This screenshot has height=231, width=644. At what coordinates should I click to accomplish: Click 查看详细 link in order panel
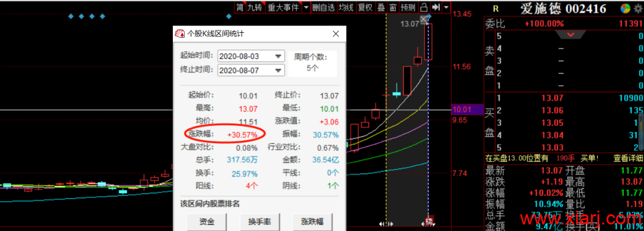(x=628, y=158)
